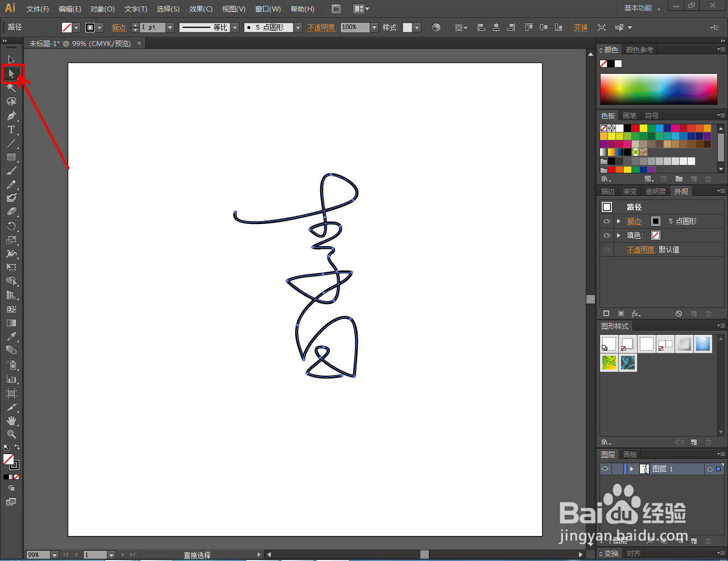The height and width of the screenshot is (561, 728).
Task: Select the Blend tool
Action: coord(11,350)
